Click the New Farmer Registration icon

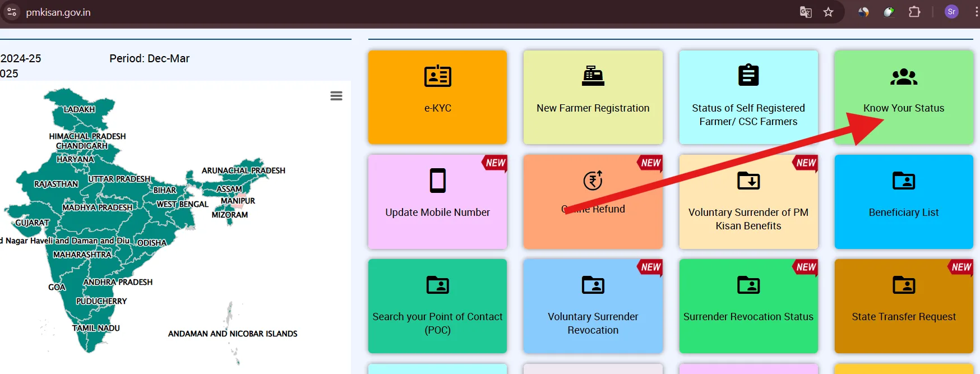[593, 76]
